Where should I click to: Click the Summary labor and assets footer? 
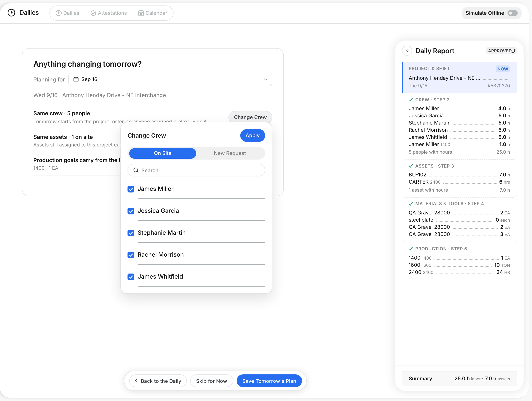click(459, 378)
